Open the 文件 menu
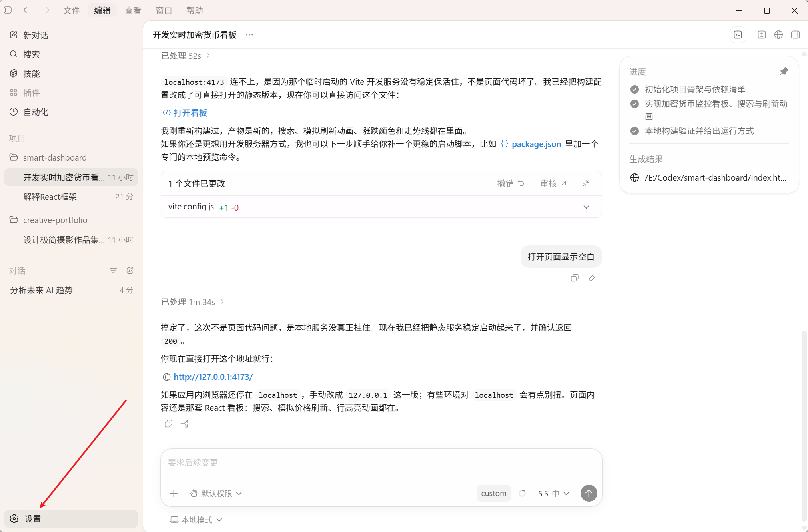The image size is (808, 532). coord(71,10)
